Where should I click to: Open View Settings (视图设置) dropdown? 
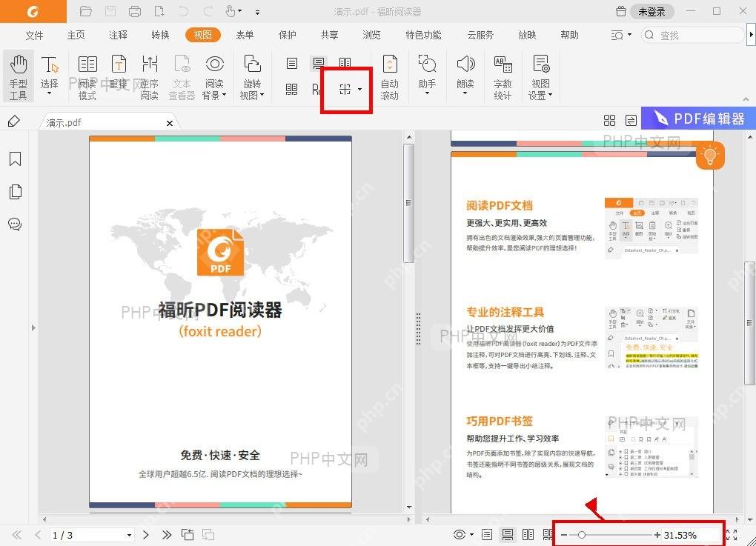tap(540, 76)
